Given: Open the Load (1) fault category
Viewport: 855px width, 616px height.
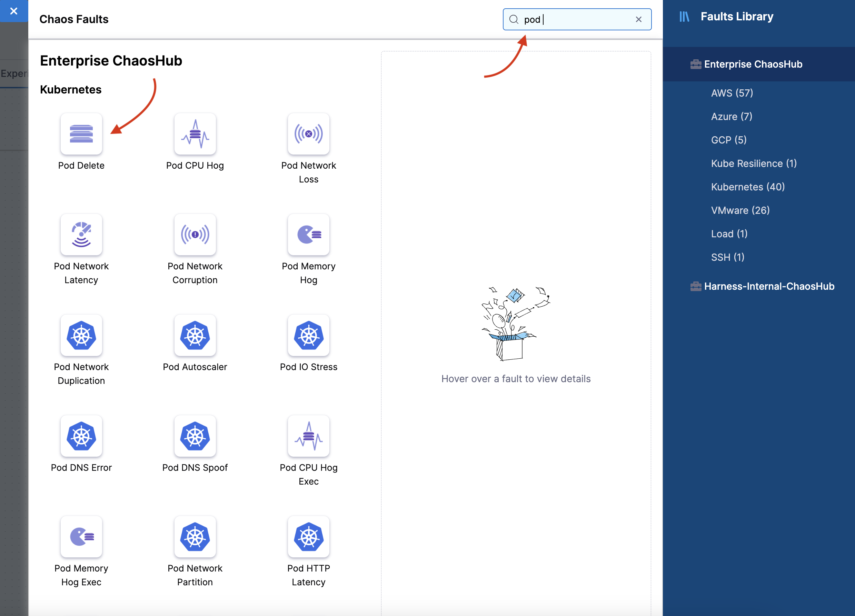Looking at the screenshot, I should [729, 234].
